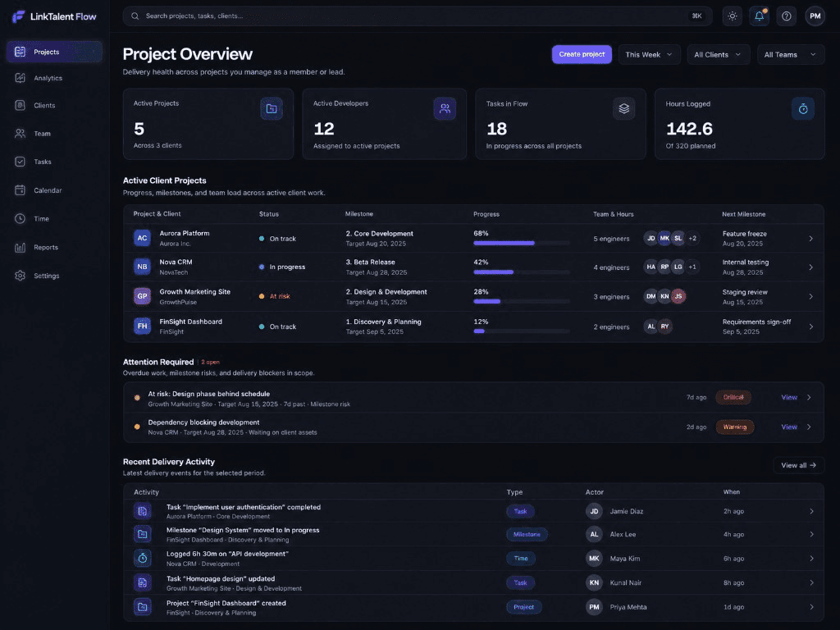The width and height of the screenshot is (840, 630).
Task: Go to Analytics in the sidebar
Action: [x=54, y=78]
